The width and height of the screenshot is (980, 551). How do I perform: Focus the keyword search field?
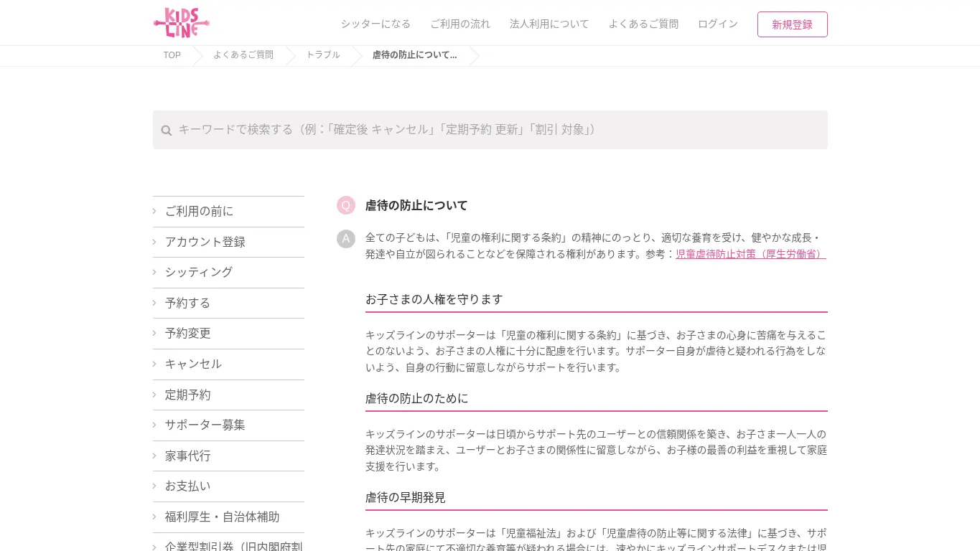[x=490, y=130]
